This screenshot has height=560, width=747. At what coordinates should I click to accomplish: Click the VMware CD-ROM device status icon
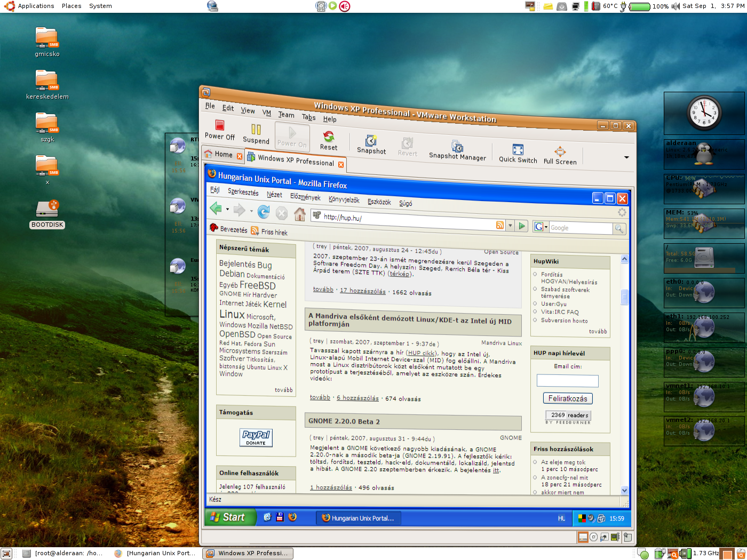593,537
